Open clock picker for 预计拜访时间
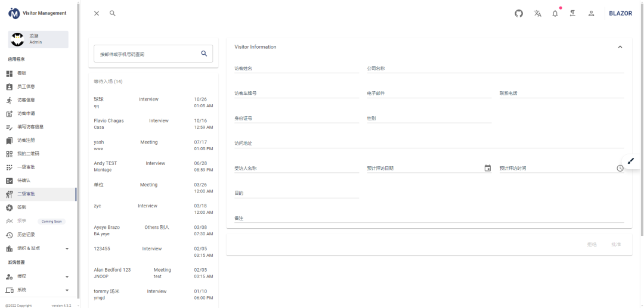Screen dimensions: 644x308 click(620, 168)
